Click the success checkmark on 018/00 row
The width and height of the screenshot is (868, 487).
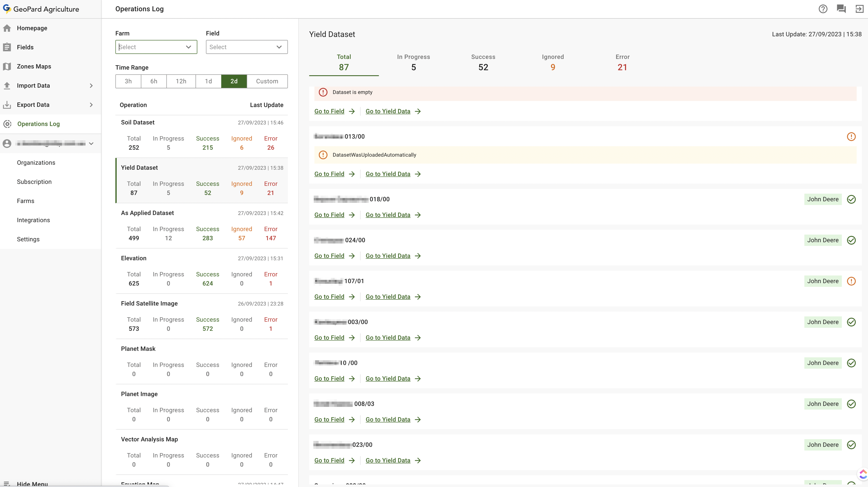coord(851,199)
